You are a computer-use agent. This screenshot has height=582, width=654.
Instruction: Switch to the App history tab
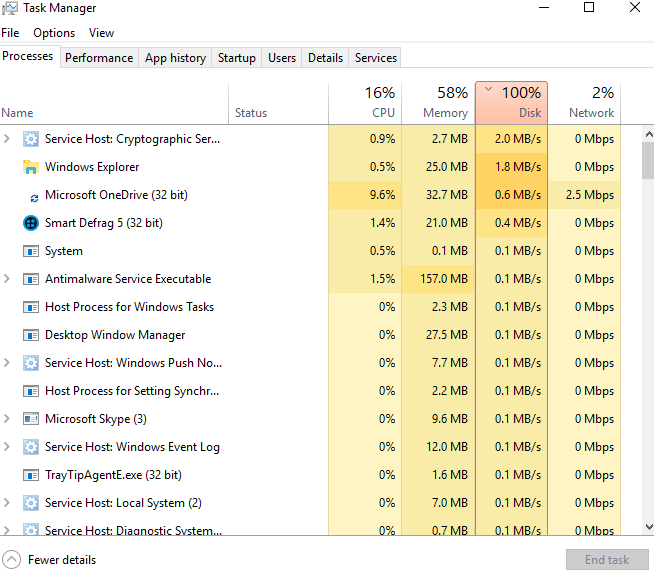click(x=175, y=58)
